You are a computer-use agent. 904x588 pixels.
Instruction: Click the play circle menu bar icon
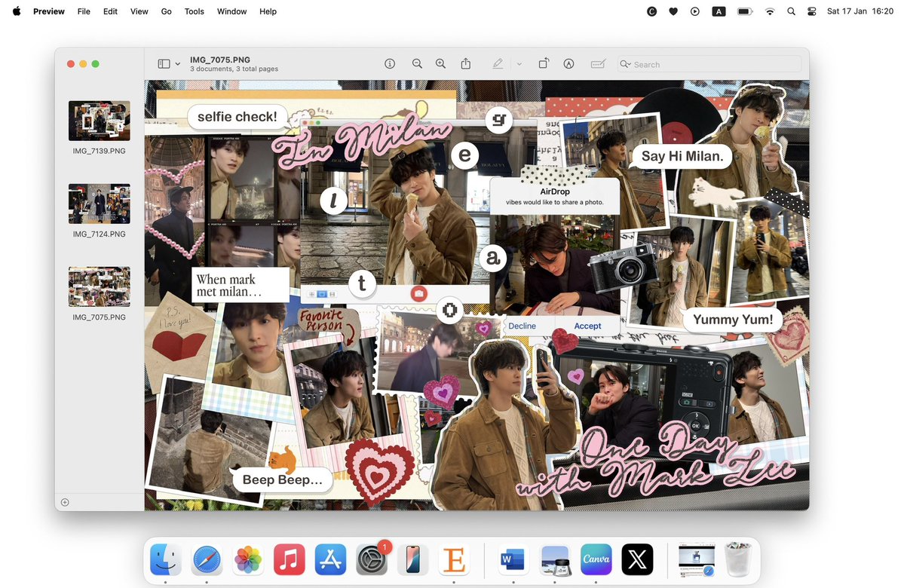pyautogui.click(x=695, y=11)
